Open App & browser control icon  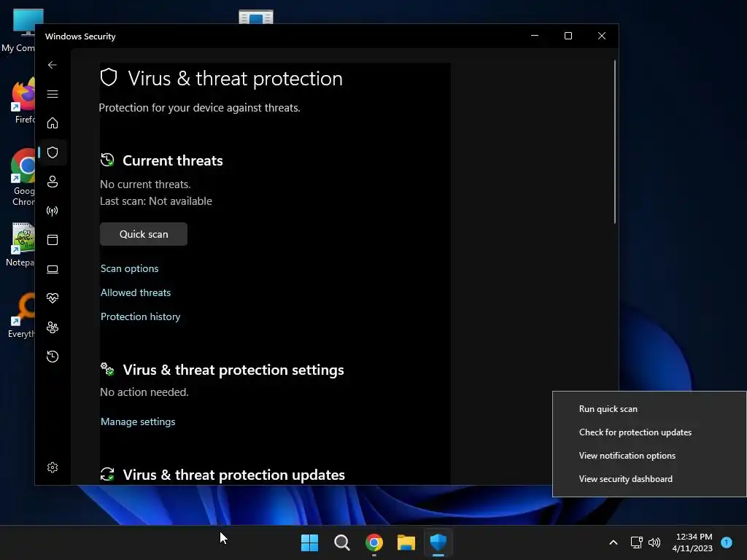point(53,240)
